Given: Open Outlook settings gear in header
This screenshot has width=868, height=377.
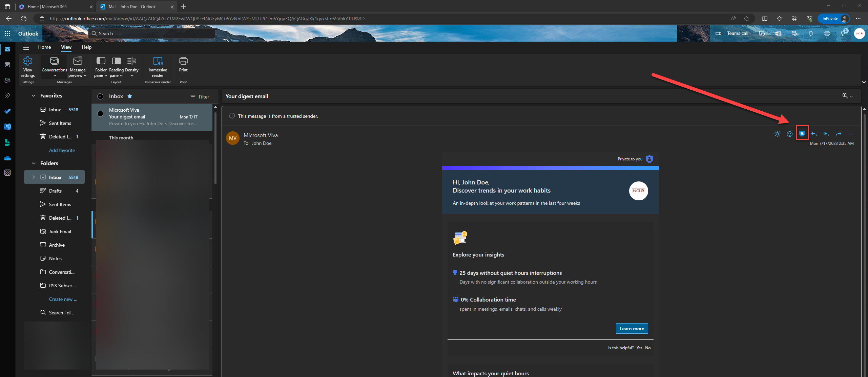Looking at the screenshot, I should 827,34.
